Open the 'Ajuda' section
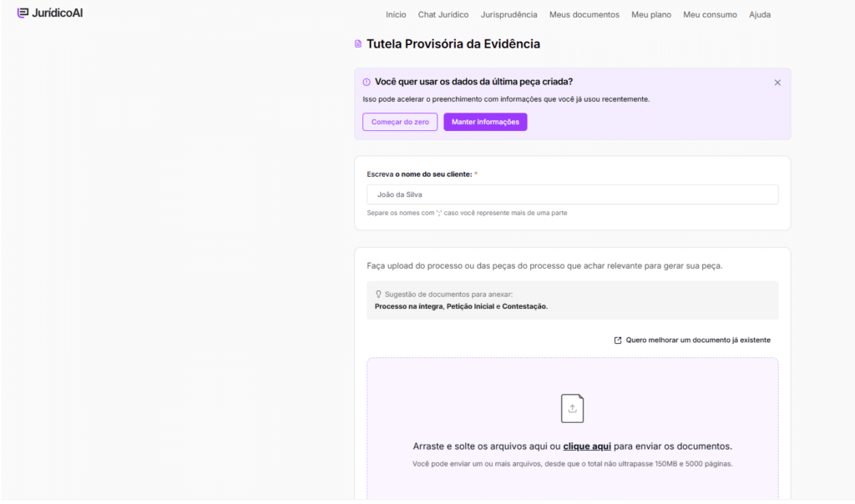 coord(760,14)
